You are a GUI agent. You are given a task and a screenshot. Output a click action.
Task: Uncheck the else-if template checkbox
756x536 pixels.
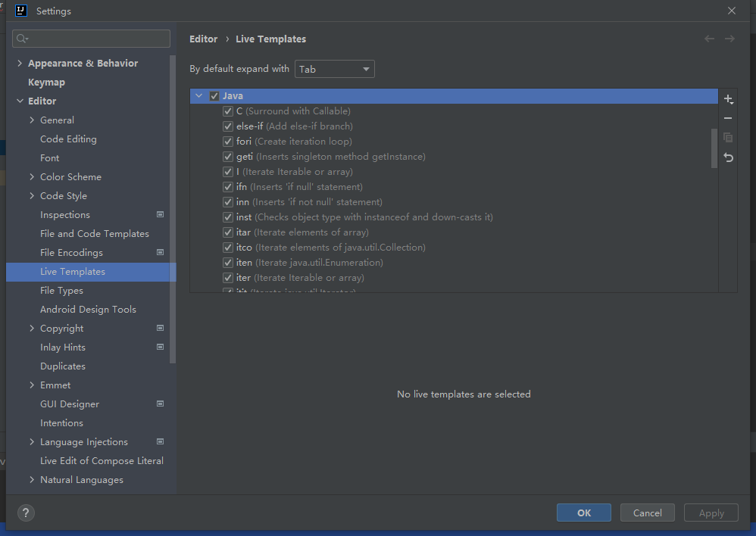[x=228, y=126]
